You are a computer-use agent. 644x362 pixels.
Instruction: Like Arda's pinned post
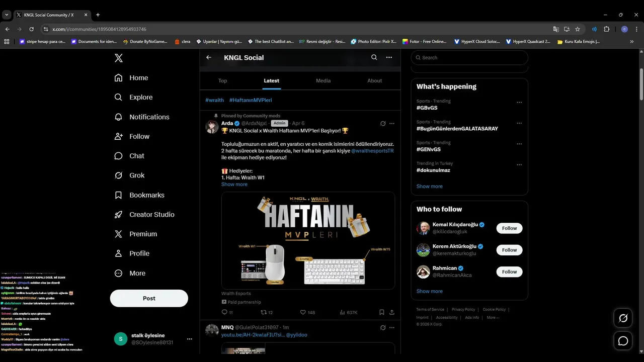pos(307,312)
